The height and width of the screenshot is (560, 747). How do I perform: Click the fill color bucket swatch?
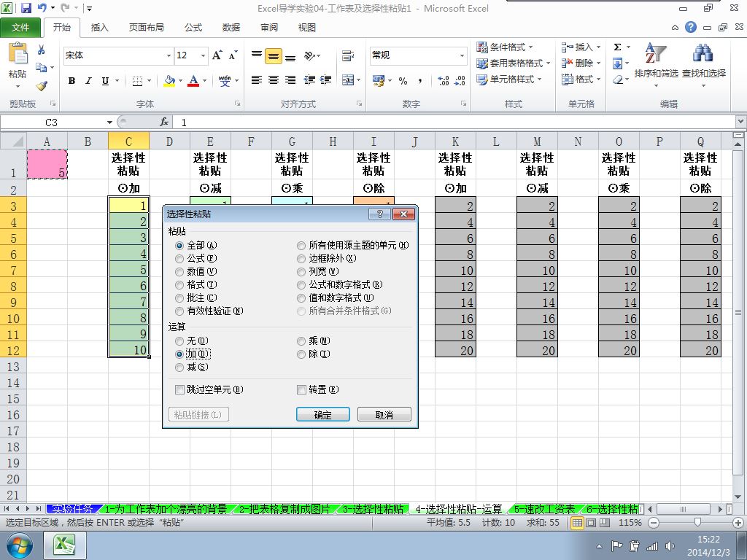[169, 81]
